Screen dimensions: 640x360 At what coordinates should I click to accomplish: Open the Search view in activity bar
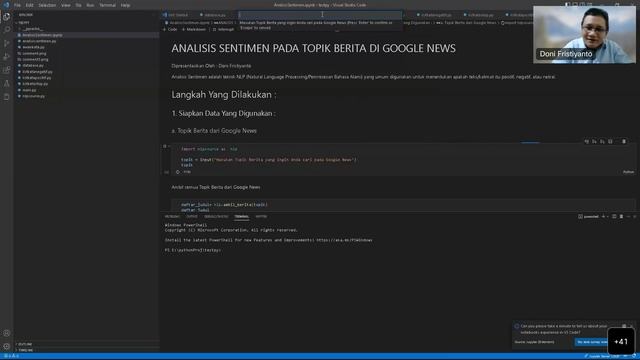pos(7,30)
